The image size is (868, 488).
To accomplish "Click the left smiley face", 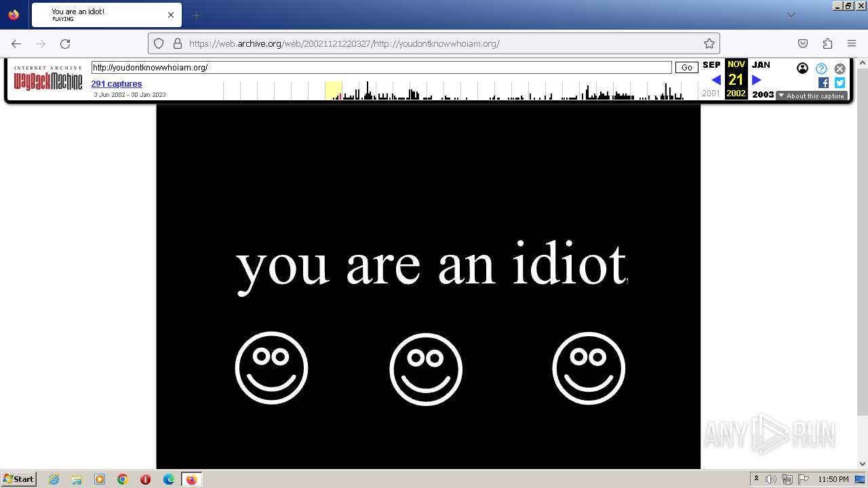I will point(271,368).
